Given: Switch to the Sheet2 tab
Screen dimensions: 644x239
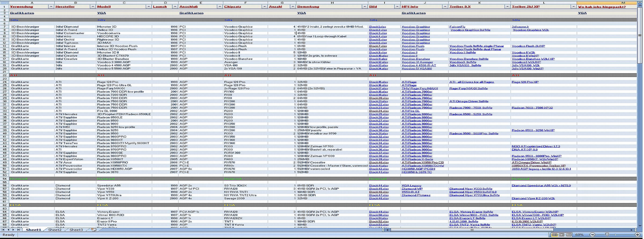Looking at the screenshot, I should coord(55,230).
